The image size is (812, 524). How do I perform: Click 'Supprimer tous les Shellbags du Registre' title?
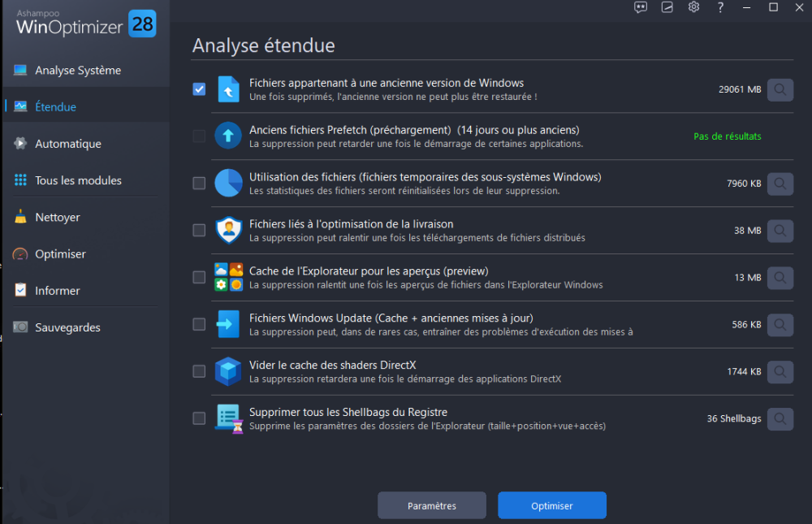pyautogui.click(x=348, y=412)
